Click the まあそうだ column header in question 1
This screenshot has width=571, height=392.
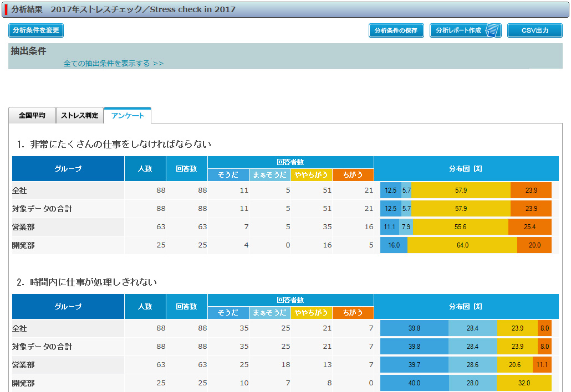(270, 175)
